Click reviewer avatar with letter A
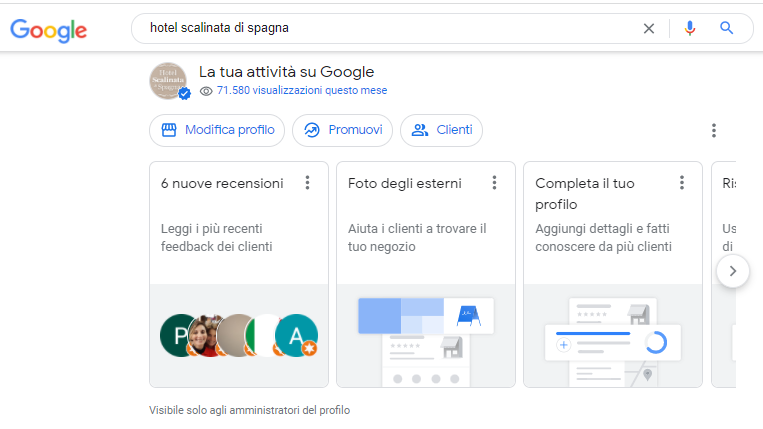This screenshot has width=763, height=429. point(296,335)
